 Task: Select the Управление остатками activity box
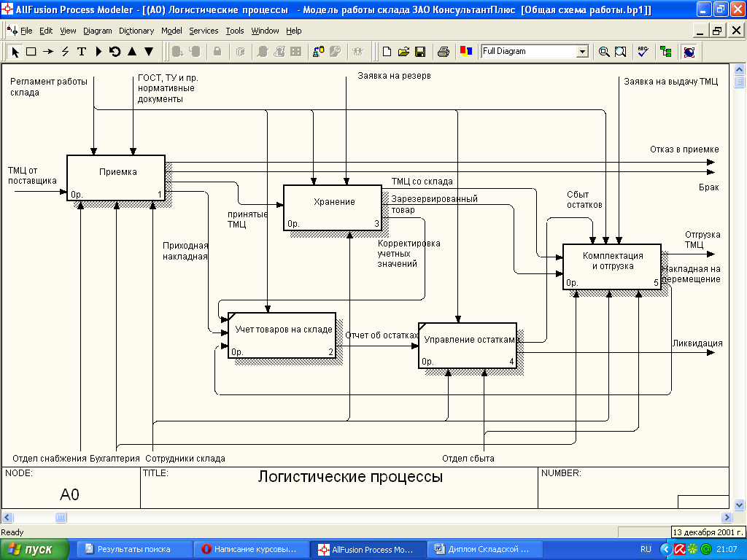(x=468, y=345)
